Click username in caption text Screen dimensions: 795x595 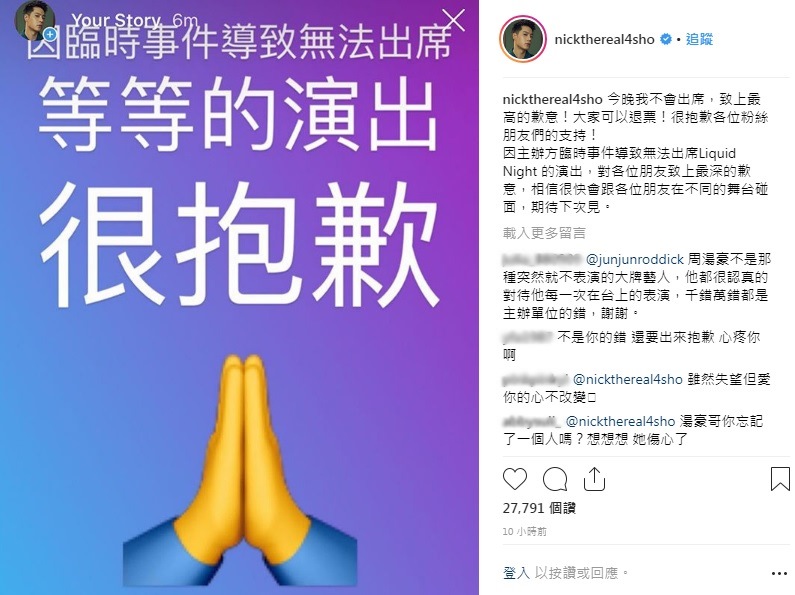point(552,99)
